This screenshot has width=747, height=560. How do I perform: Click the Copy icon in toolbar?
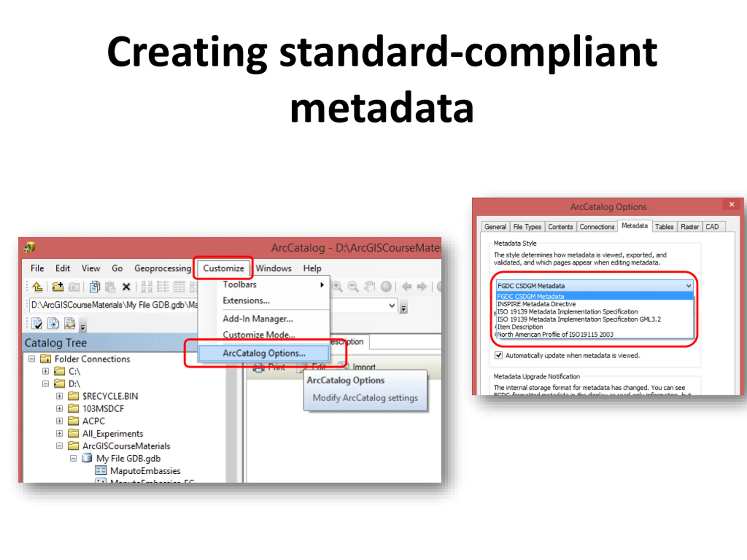[x=95, y=287]
